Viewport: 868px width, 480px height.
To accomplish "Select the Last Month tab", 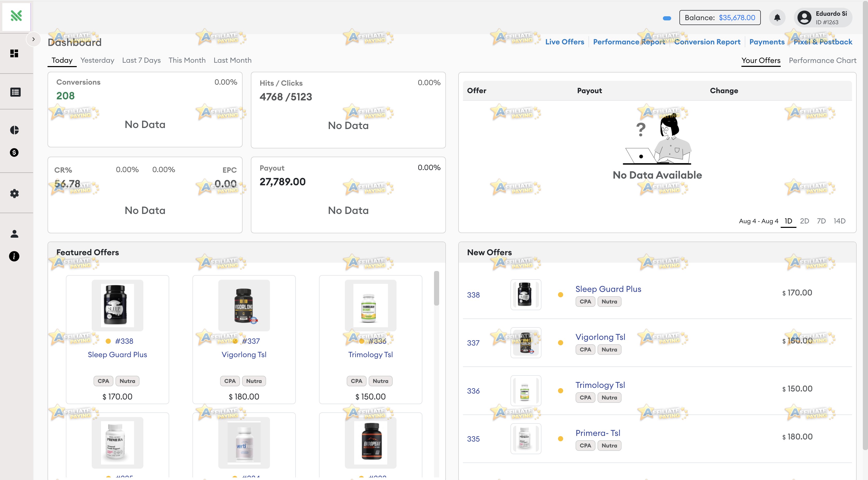I will pos(233,60).
